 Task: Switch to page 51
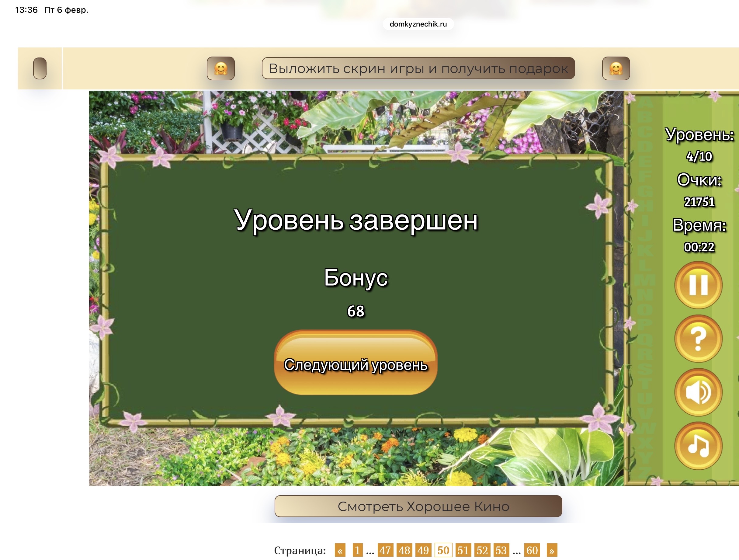(x=463, y=550)
